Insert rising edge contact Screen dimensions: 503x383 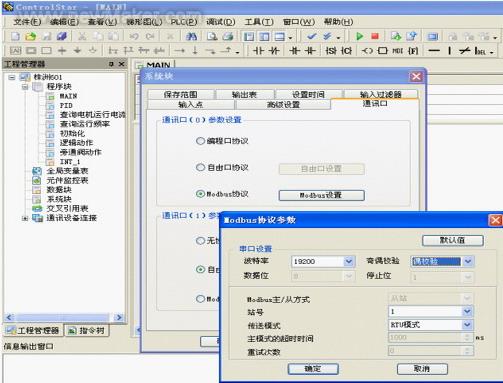(x=295, y=51)
